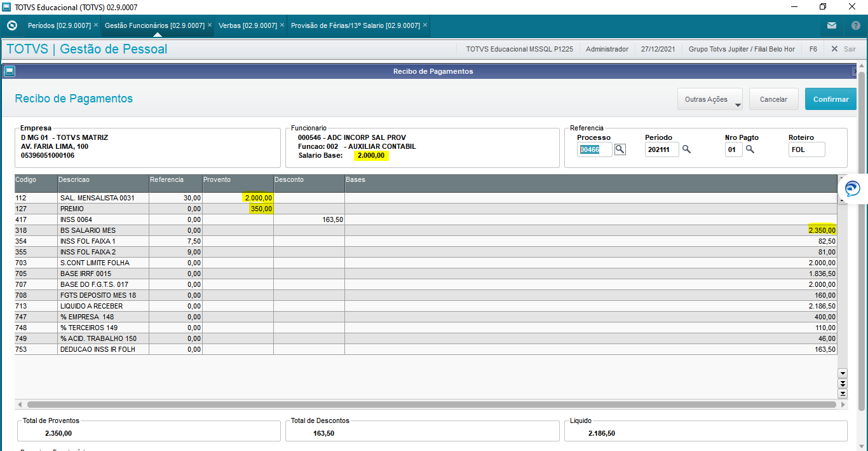Viewport: 868px width, 451px height.
Task: Select the PREMIO row
Action: point(426,209)
